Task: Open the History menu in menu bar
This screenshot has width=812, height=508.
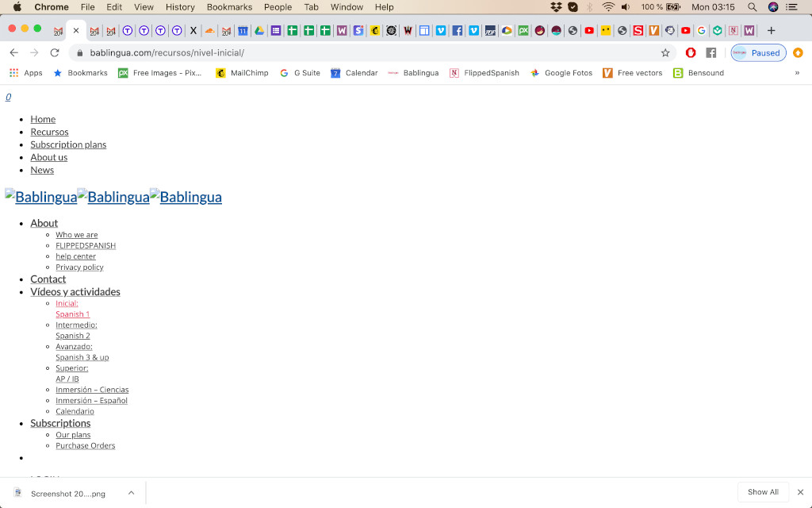Action: pyautogui.click(x=180, y=7)
